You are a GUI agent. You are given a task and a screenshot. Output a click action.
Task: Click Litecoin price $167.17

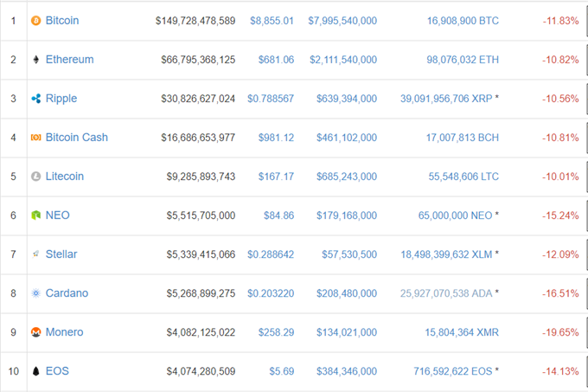277,177
